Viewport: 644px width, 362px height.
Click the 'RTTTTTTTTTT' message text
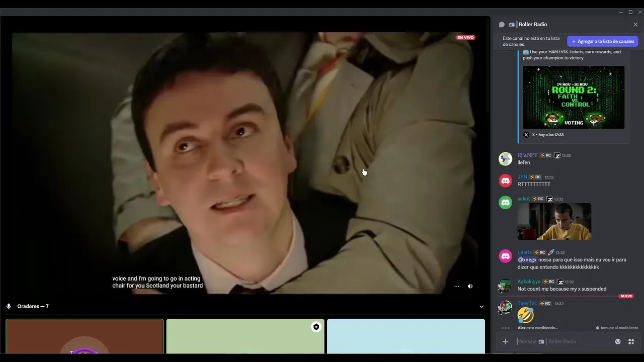(x=534, y=185)
